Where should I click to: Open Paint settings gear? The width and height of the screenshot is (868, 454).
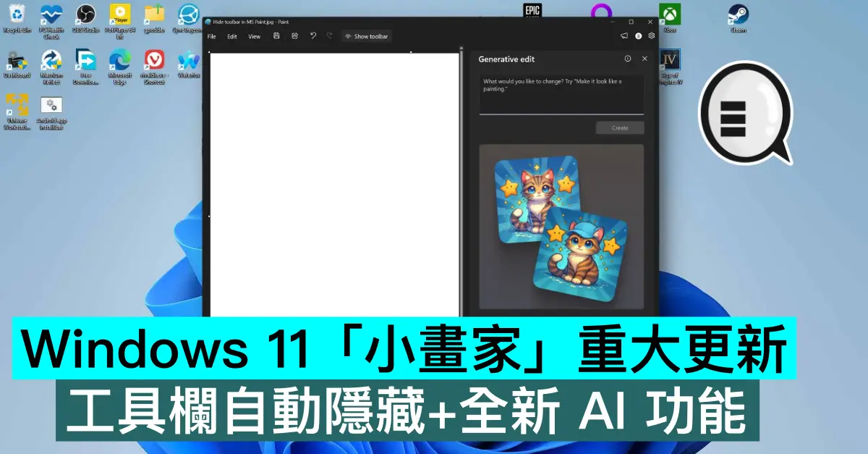(651, 36)
